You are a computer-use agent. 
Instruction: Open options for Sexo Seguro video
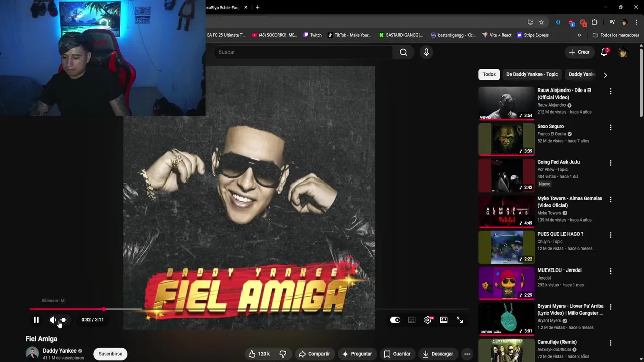610,128
